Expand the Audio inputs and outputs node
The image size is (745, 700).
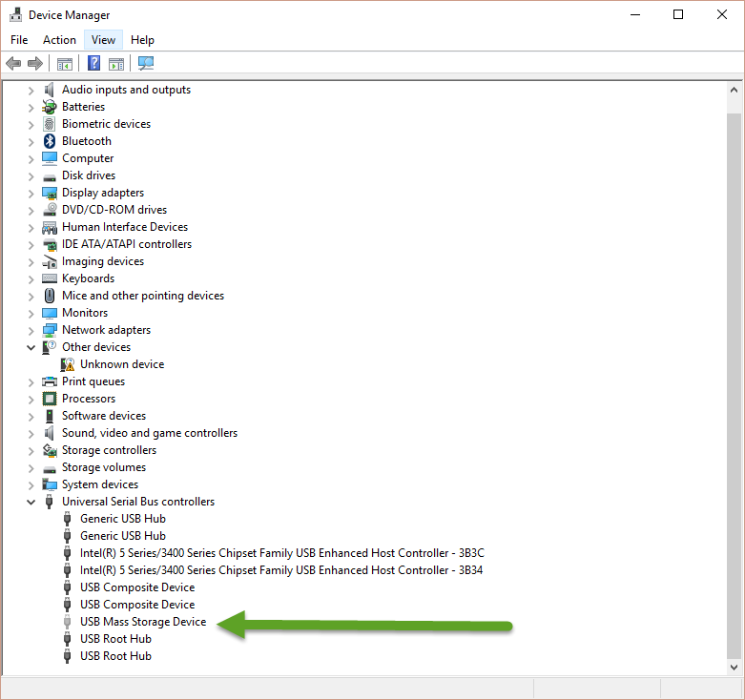pos(31,91)
